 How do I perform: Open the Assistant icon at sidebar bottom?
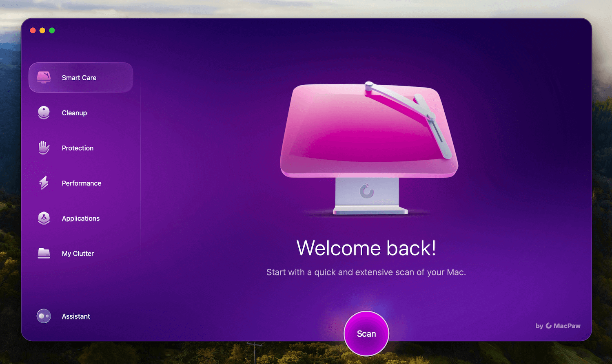point(44,316)
